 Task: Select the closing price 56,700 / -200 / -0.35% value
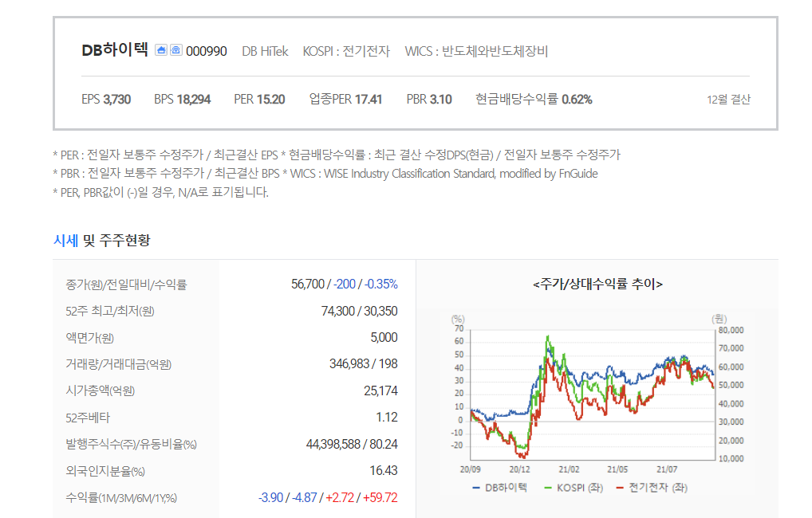click(x=345, y=284)
